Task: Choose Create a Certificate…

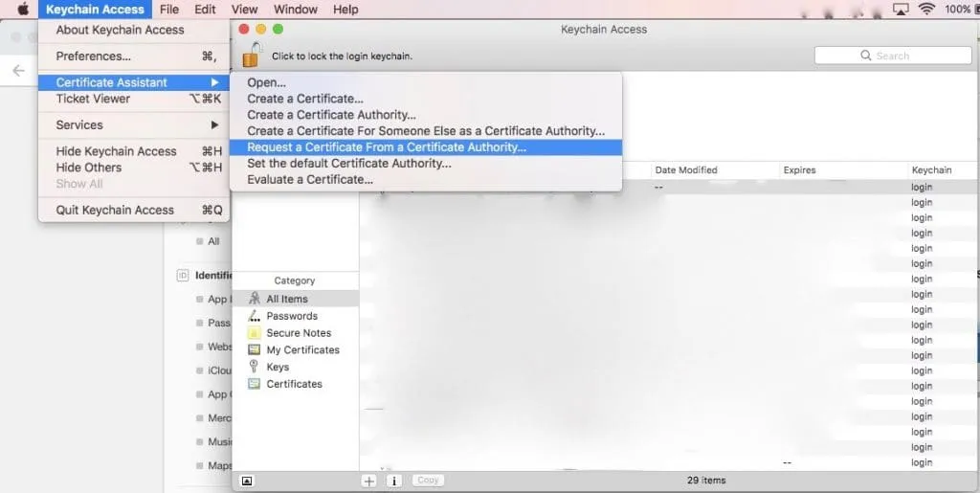Action: 426,99
